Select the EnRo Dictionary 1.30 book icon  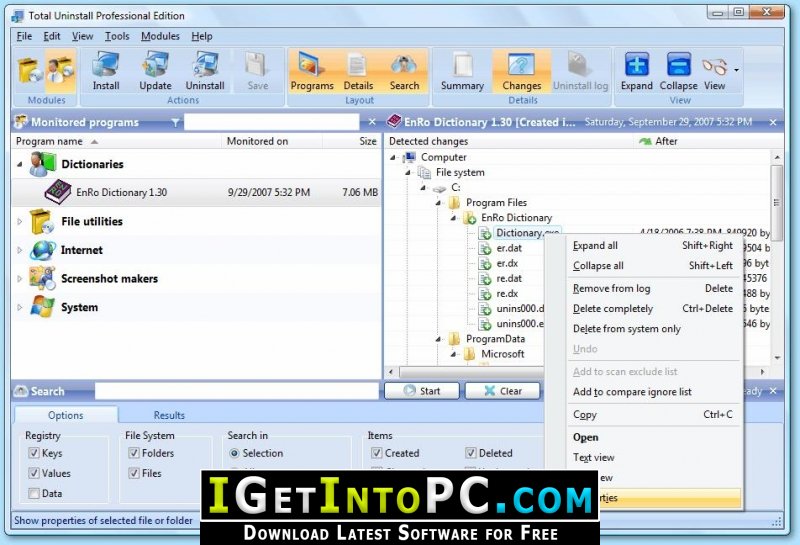click(x=58, y=192)
